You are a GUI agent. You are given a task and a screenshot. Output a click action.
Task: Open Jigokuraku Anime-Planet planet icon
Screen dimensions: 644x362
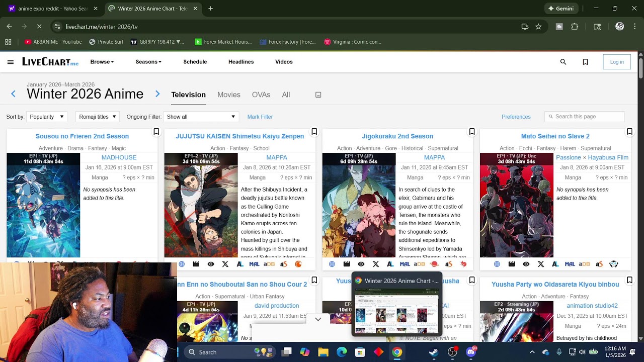pos(434,264)
